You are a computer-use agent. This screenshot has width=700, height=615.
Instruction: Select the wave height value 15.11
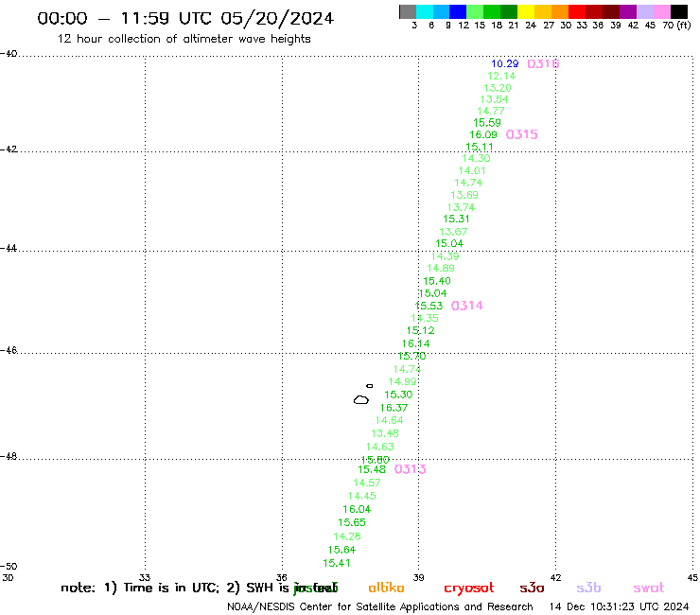(x=480, y=147)
